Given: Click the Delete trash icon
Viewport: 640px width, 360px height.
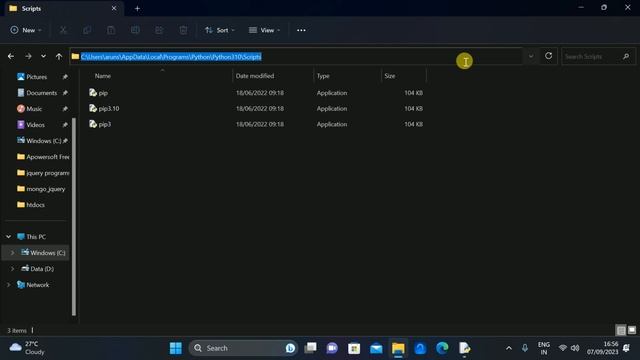Looking at the screenshot, I should point(183,30).
